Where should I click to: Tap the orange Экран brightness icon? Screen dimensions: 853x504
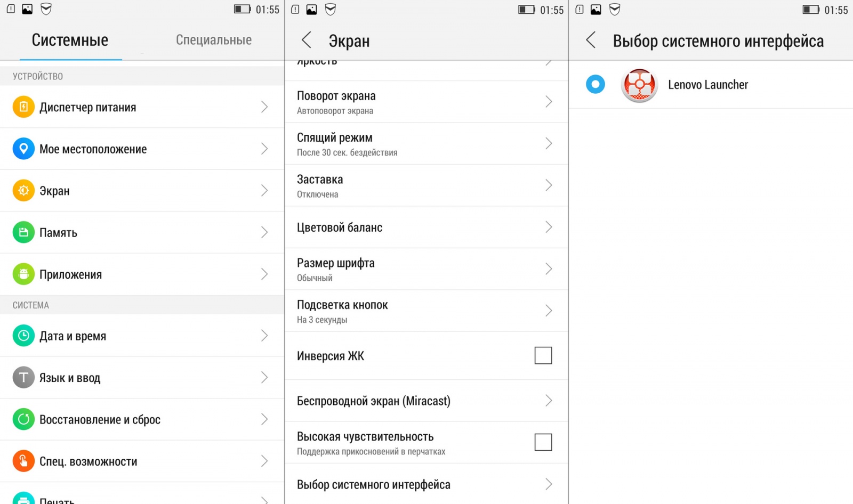[23, 191]
